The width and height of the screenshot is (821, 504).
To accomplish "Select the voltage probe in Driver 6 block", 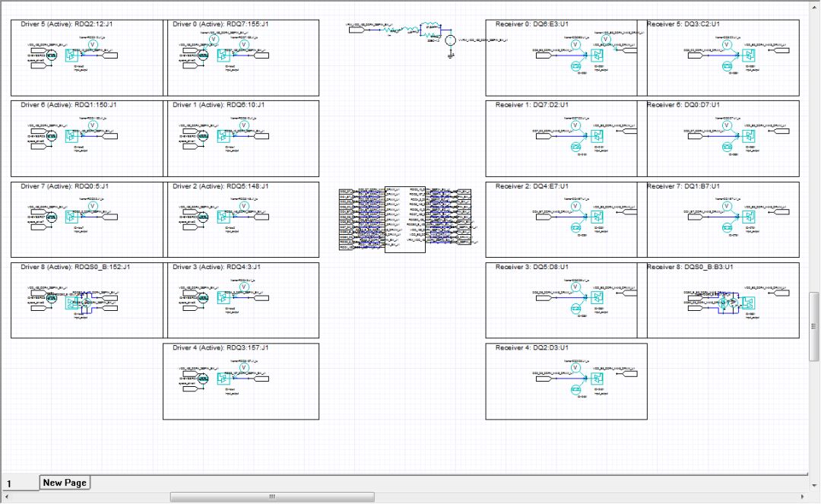I will tap(93, 125).
